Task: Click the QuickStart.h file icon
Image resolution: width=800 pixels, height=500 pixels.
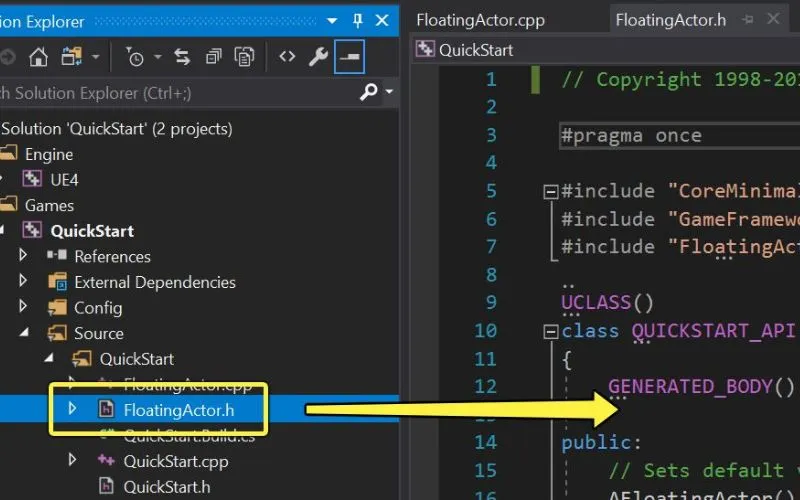Action: click(106, 486)
